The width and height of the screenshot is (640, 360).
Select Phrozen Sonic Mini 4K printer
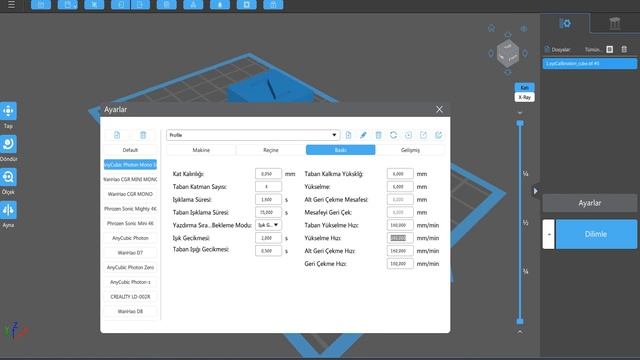click(130, 223)
